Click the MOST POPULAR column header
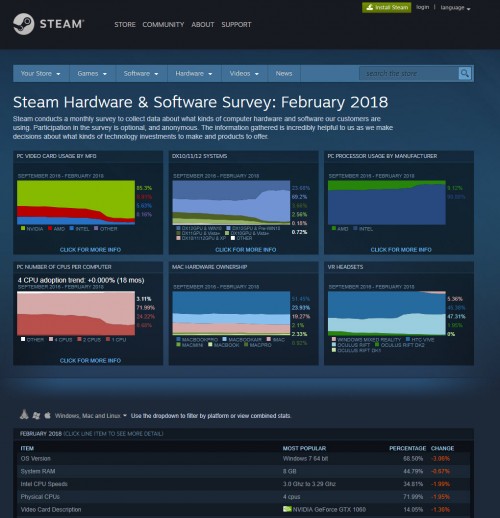 click(304, 448)
